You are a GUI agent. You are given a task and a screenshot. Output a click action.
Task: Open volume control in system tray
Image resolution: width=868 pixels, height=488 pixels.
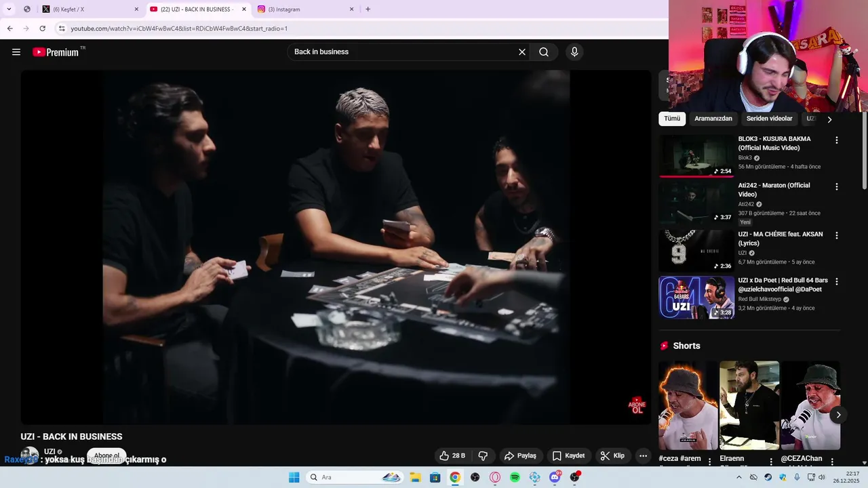822,477
